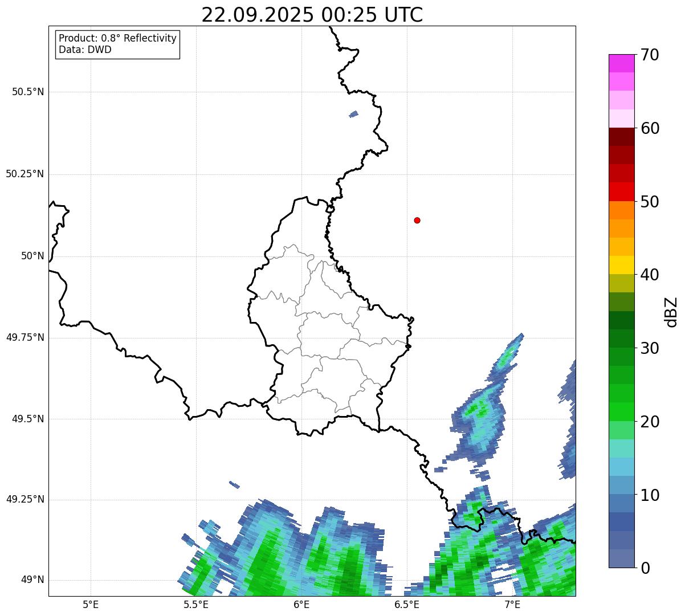Pick the dark maroon segment just below 60
The height and width of the screenshot is (616, 685).
[x=621, y=137]
